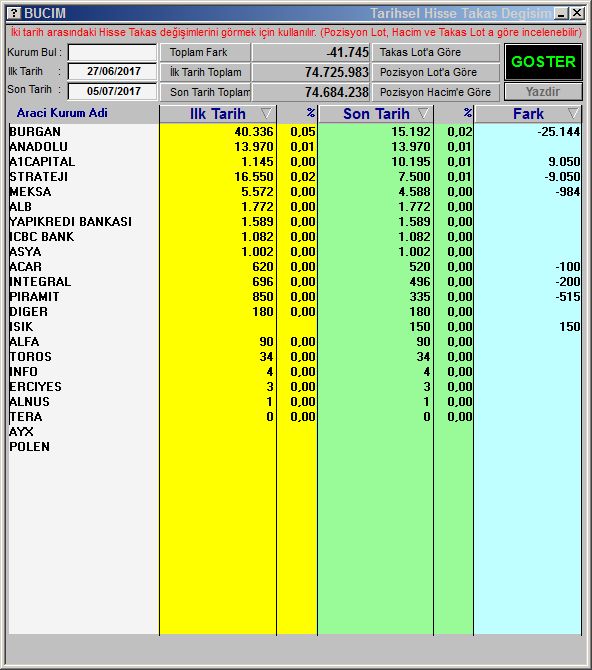Click the İlk Tarih Toplam label
Image resolution: width=592 pixels, height=670 pixels.
[205, 72]
